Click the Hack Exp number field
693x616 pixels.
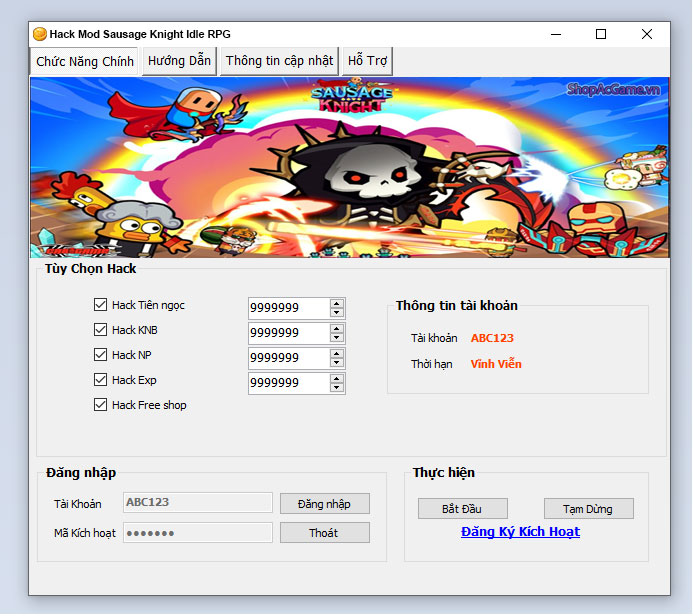(289, 383)
